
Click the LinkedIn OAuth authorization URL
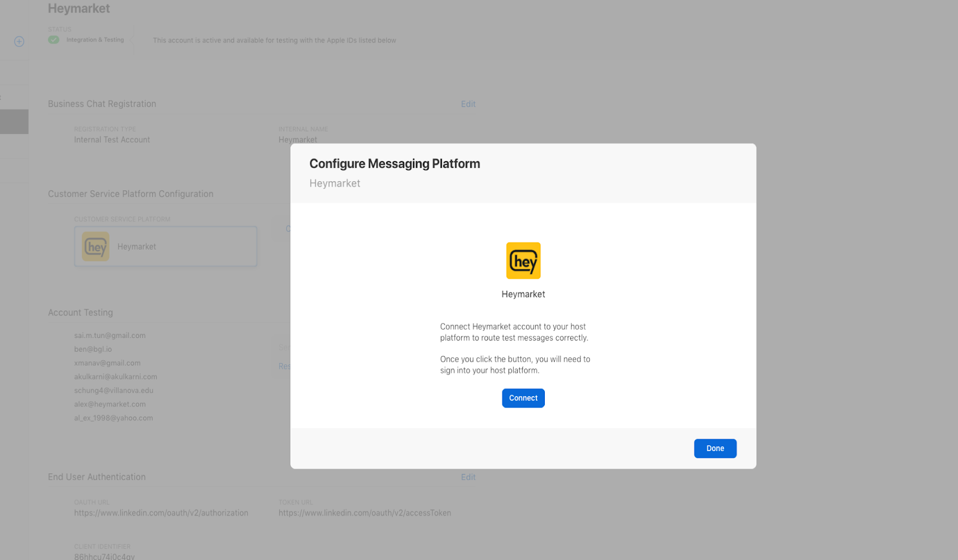tap(161, 513)
